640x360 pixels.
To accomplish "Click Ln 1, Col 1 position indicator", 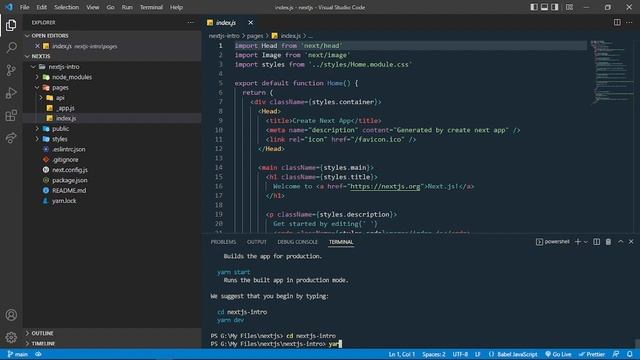I will (402, 354).
